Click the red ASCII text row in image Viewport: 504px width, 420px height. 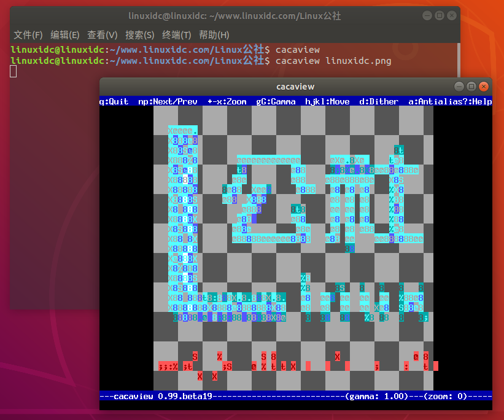click(x=298, y=366)
